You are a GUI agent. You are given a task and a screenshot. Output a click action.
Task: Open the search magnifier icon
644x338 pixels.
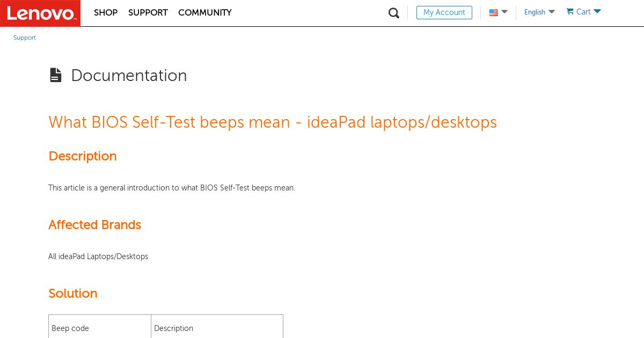394,13
